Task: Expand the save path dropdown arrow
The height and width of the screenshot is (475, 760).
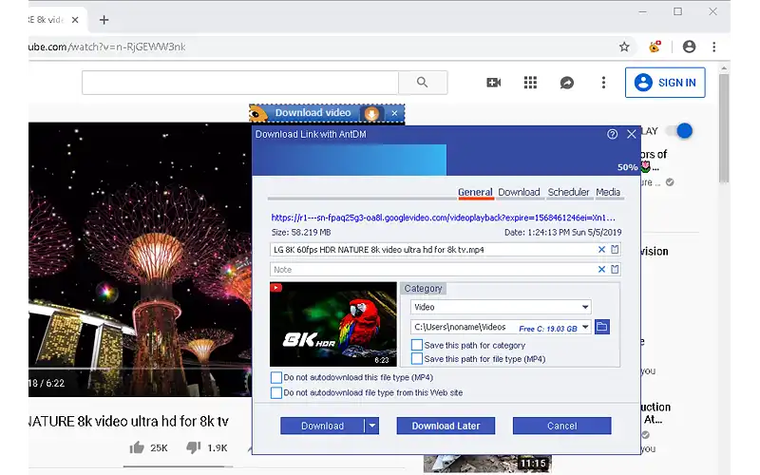Action: click(586, 327)
